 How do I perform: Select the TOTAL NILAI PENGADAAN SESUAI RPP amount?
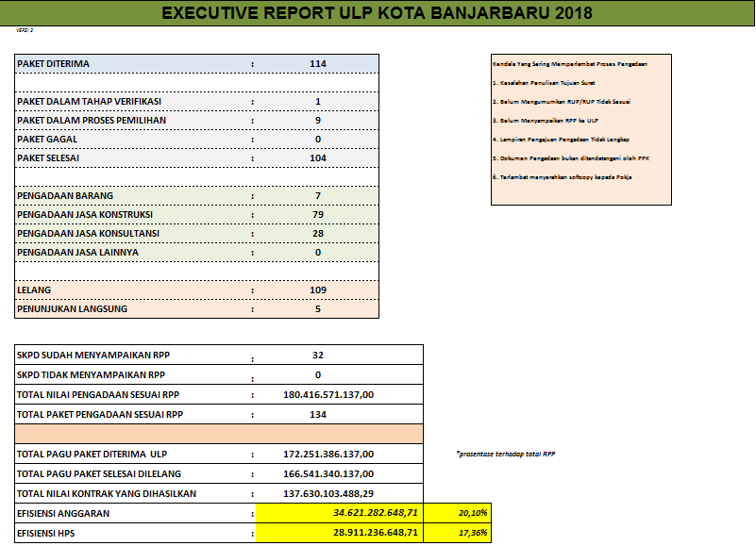[x=328, y=394]
